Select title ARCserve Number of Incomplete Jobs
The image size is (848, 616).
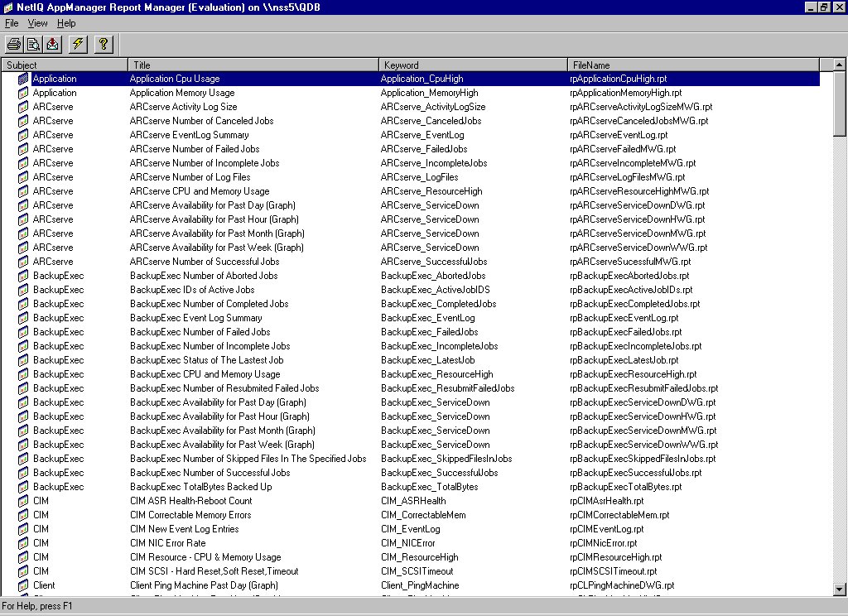tap(205, 163)
